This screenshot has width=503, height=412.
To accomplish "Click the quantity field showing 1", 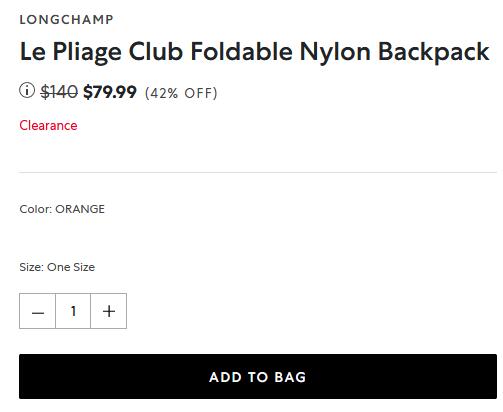I will click(73, 311).
